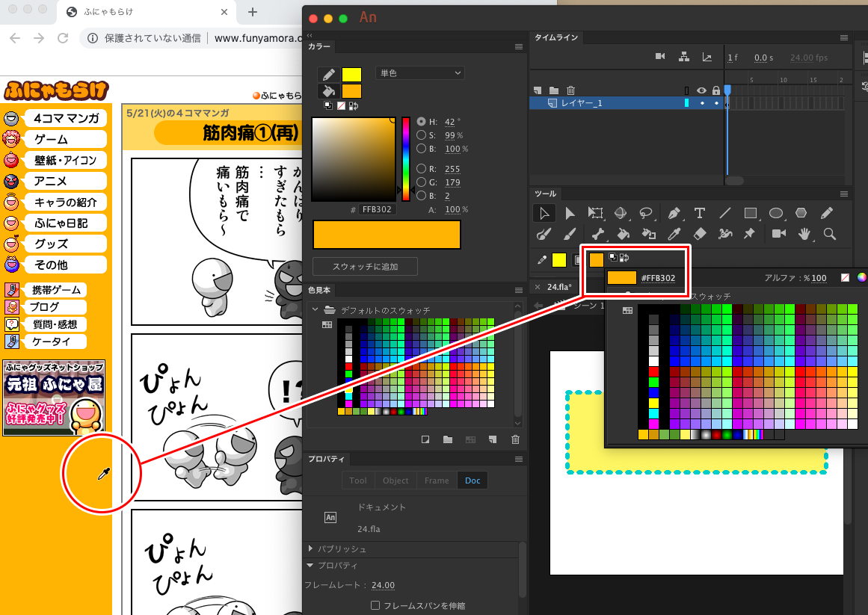Select the Oval tool
The height and width of the screenshot is (615, 868).
[x=775, y=214]
